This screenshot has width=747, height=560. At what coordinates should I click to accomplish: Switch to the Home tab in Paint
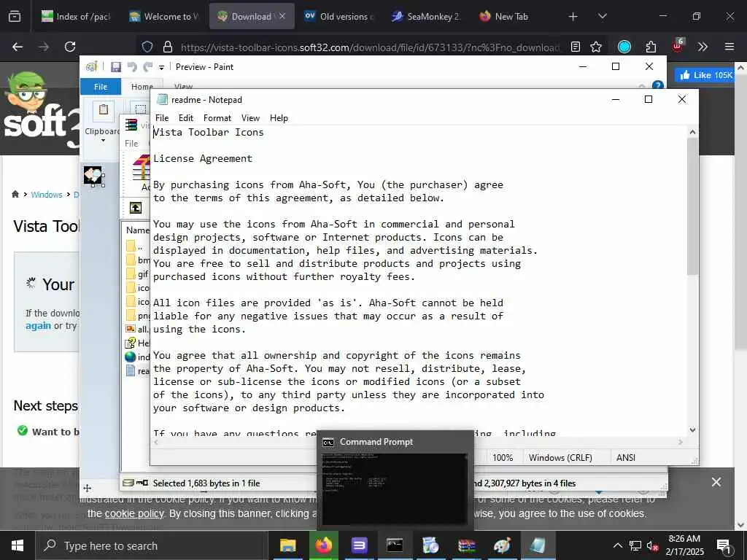[x=142, y=87]
